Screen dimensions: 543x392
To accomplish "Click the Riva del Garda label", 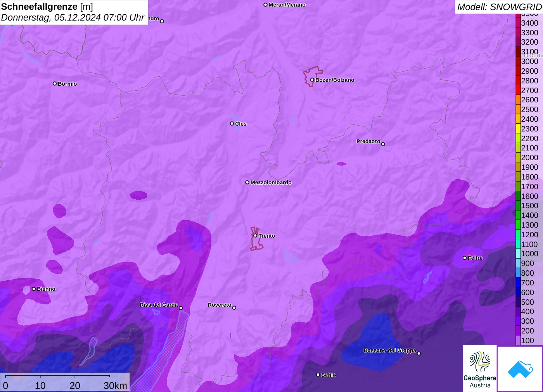I will (159, 305).
